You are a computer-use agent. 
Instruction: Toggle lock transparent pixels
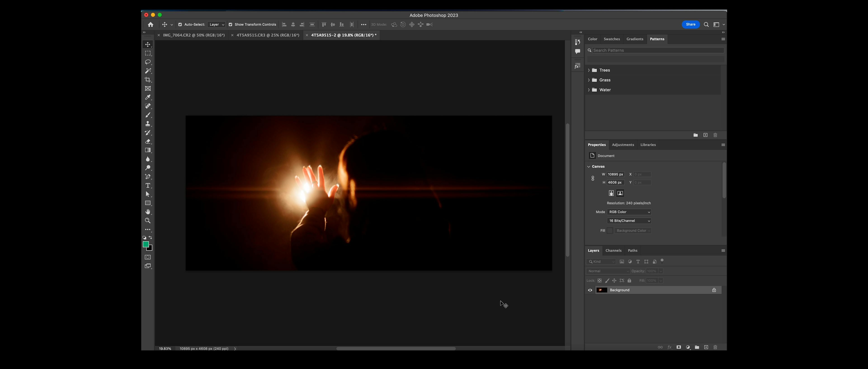(x=599, y=280)
